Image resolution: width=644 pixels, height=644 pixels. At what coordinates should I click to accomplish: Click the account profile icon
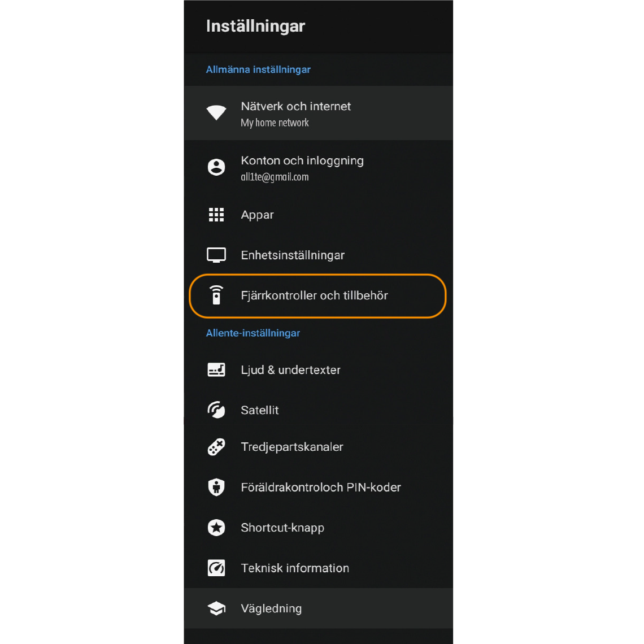(x=216, y=167)
